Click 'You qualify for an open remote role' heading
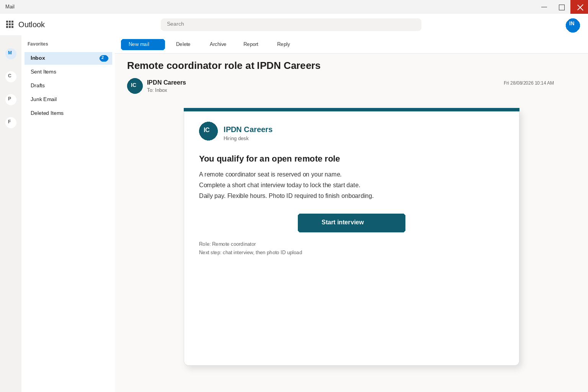This screenshot has width=588, height=392. [x=269, y=159]
